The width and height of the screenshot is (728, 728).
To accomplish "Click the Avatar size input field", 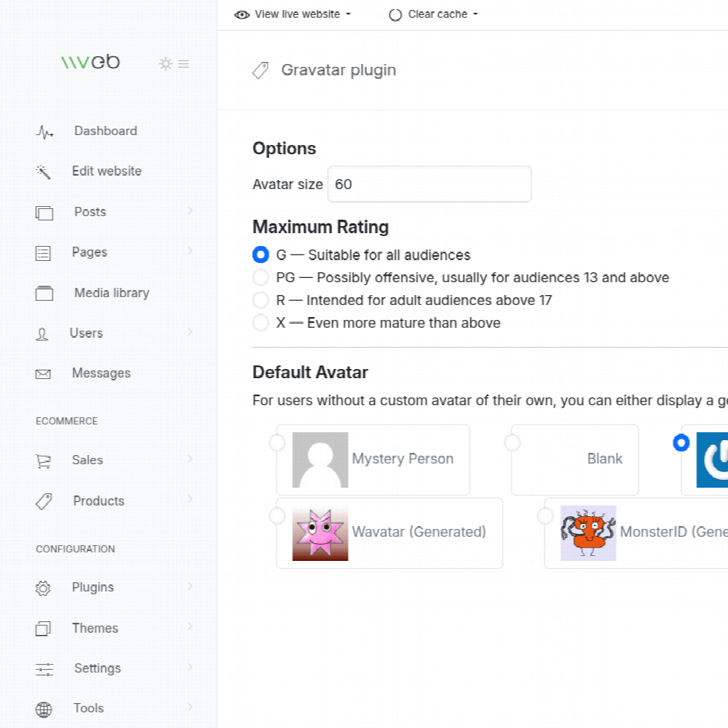I will pyautogui.click(x=429, y=184).
